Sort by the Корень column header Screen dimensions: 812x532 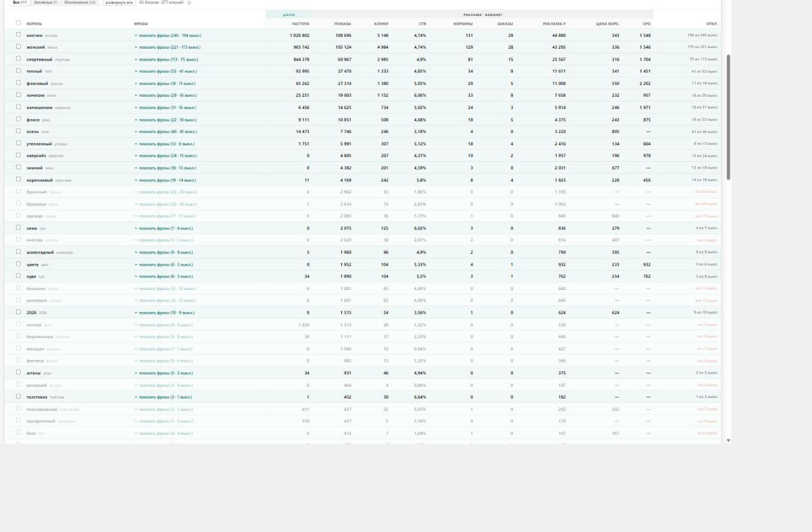34,24
